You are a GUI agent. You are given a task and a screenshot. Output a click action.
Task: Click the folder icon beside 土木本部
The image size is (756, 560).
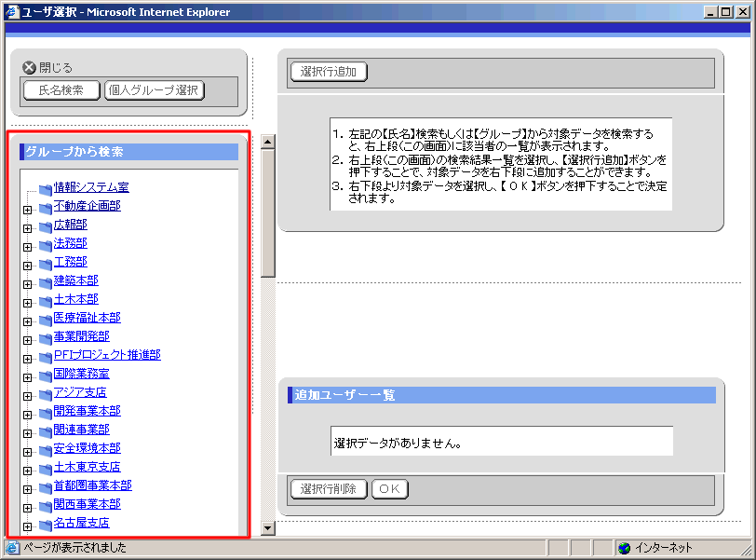click(46, 302)
